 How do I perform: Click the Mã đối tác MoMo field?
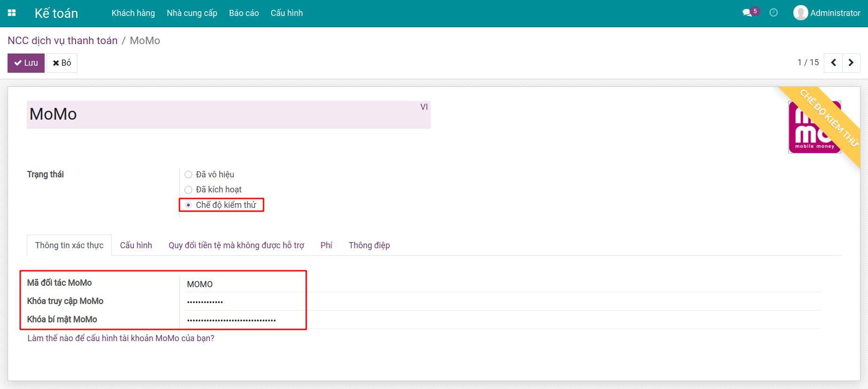click(x=242, y=284)
